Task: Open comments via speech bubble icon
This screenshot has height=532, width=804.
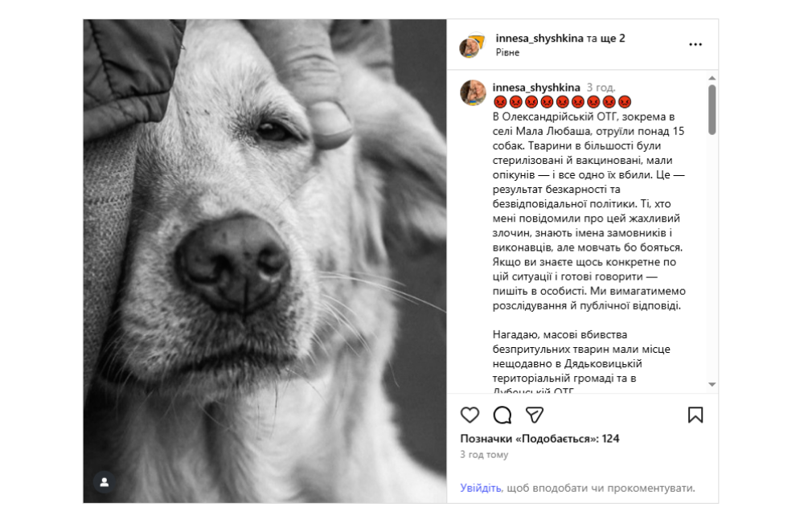Action: [502, 415]
